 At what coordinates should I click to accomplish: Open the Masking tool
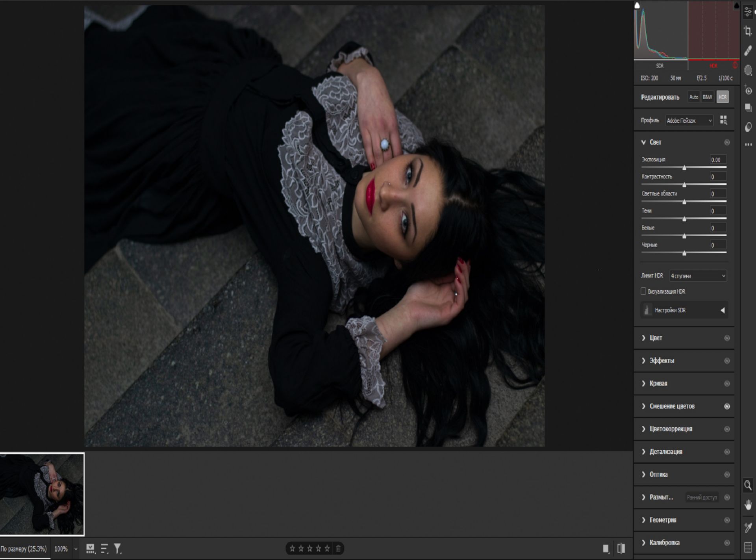pyautogui.click(x=748, y=70)
